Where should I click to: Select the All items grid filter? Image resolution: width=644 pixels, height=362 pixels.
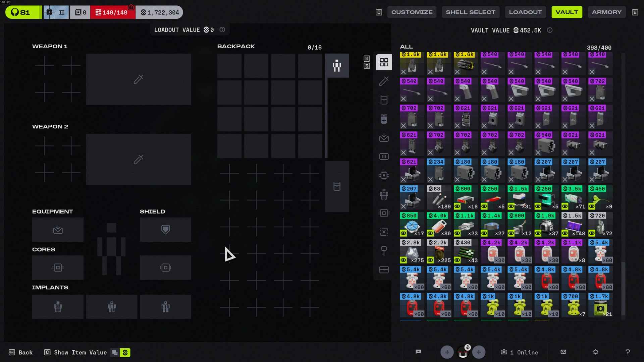click(x=384, y=62)
